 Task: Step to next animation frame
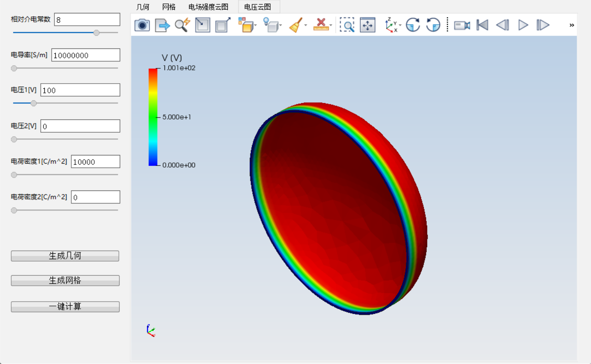pos(543,25)
